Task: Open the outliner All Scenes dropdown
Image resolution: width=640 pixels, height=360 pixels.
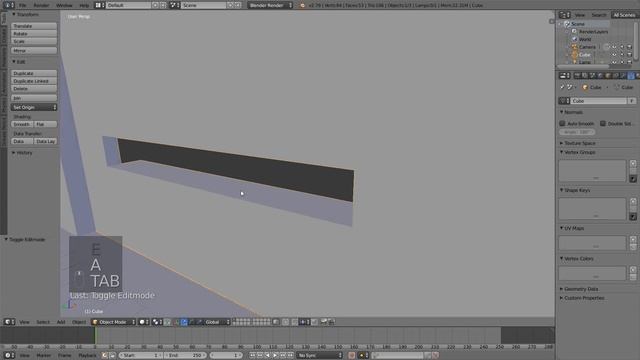Action: [624, 15]
